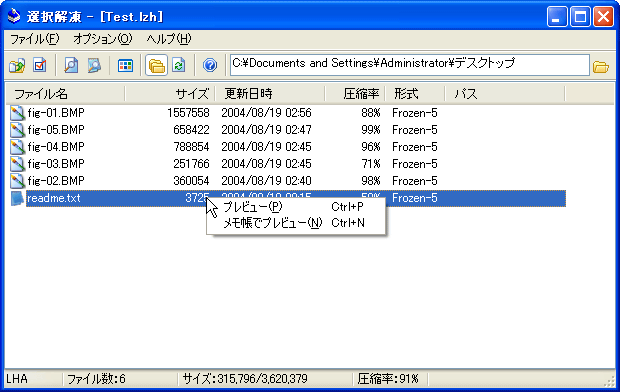Click the date 2004/08/19 02:56

266,113
